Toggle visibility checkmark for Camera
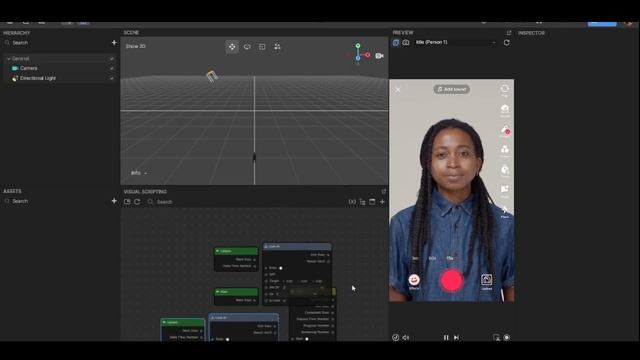 pos(112,68)
